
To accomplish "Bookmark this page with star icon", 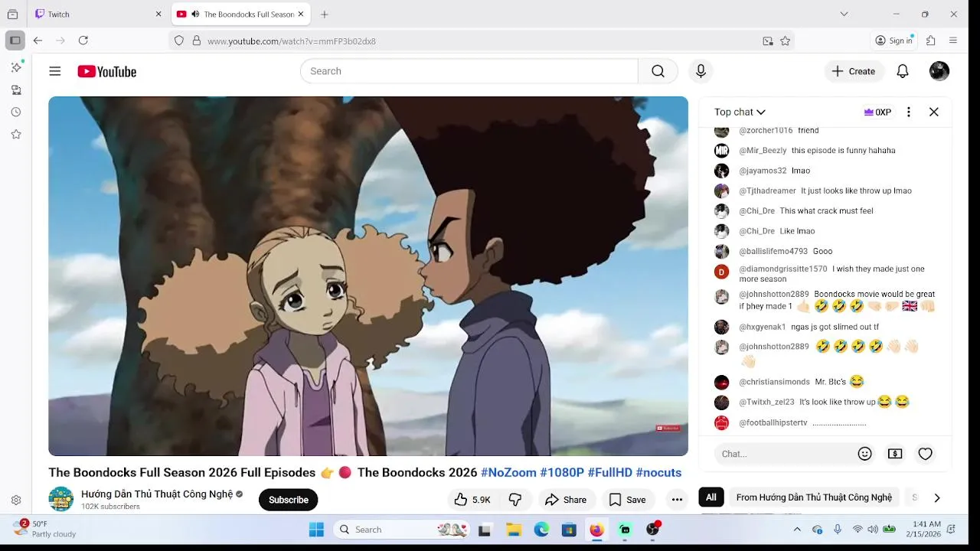I will [x=786, y=41].
